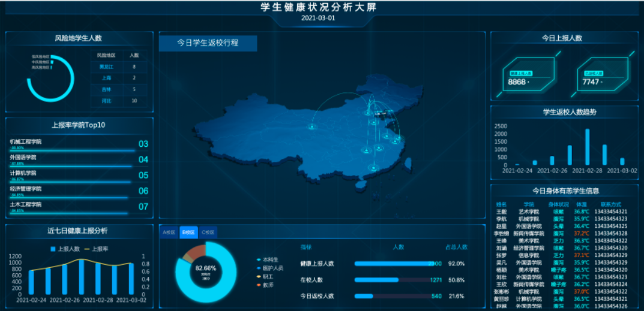Click 机械工程学院 in the Top10 ranking
The height and width of the screenshot is (311, 644).
pyautogui.click(x=26, y=141)
